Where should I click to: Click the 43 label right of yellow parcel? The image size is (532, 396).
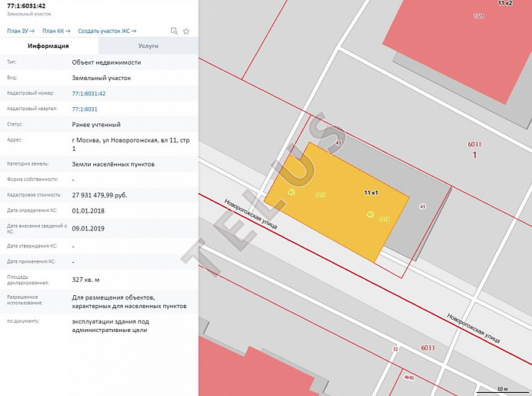click(423, 206)
